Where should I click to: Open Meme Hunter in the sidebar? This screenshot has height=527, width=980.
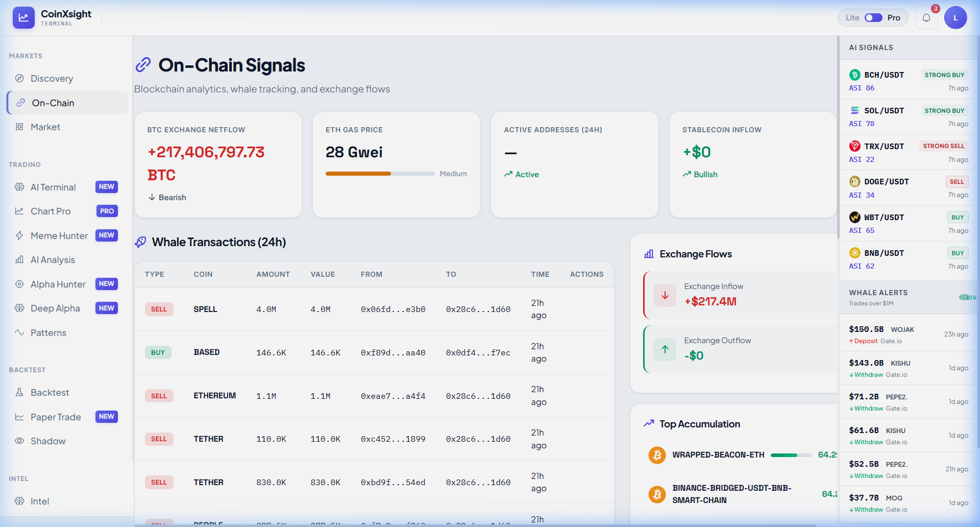(x=67, y=236)
